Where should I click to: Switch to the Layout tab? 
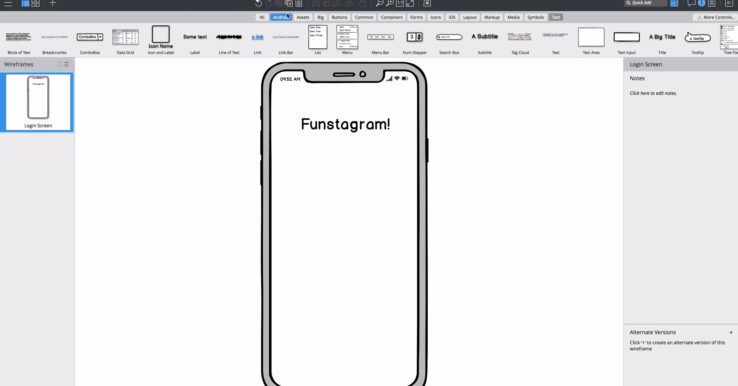470,17
